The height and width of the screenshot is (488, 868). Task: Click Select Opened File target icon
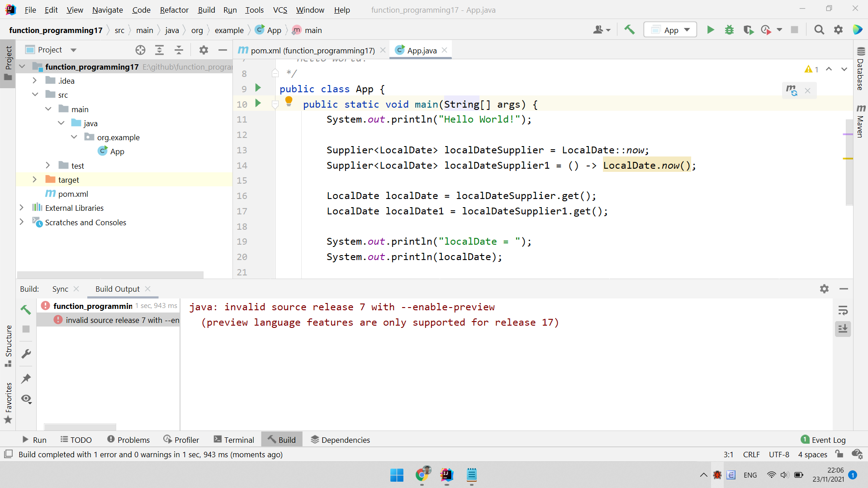[x=140, y=50]
